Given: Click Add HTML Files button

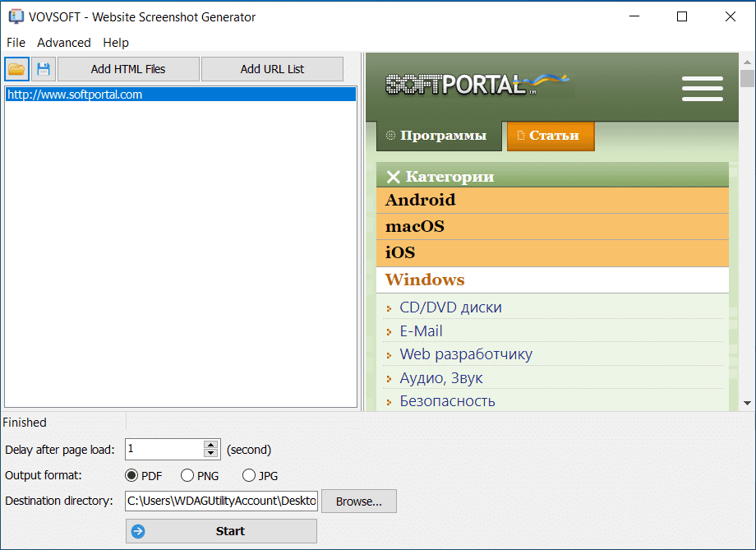Looking at the screenshot, I should pos(128,69).
